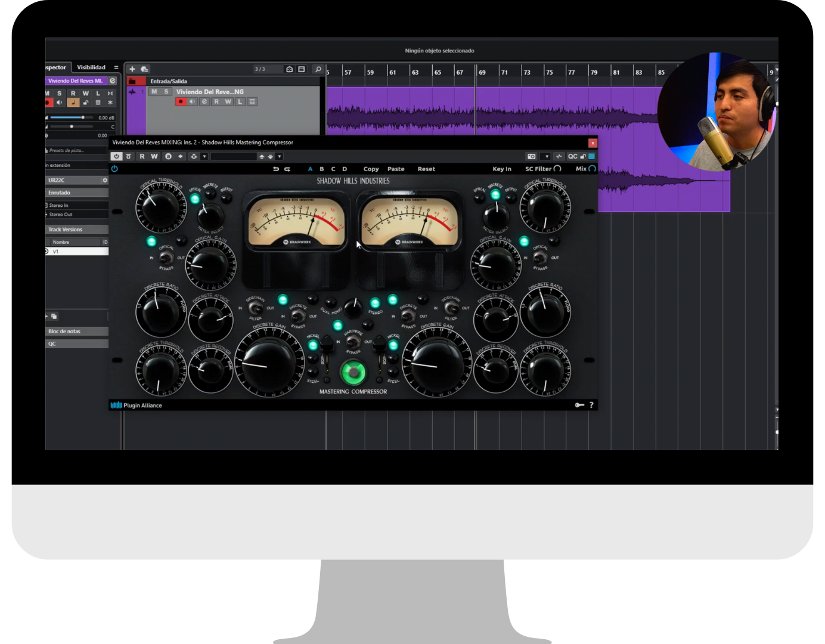Click the plugin Copy button
The height and width of the screenshot is (644, 825).
371,169
